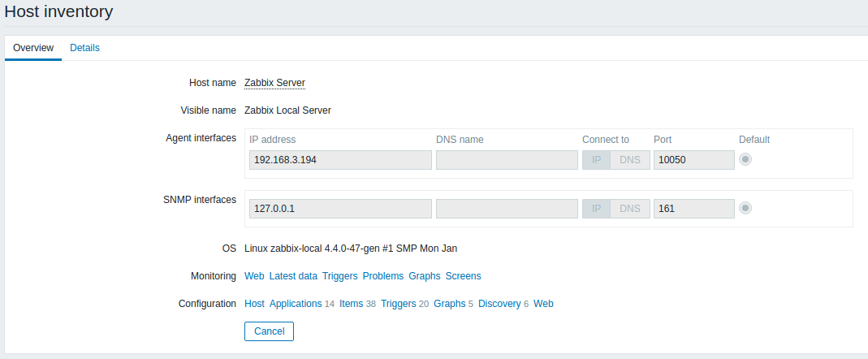Select DNS connect option for SNMP interface
Viewport: 868px width, 359px height.
point(630,209)
